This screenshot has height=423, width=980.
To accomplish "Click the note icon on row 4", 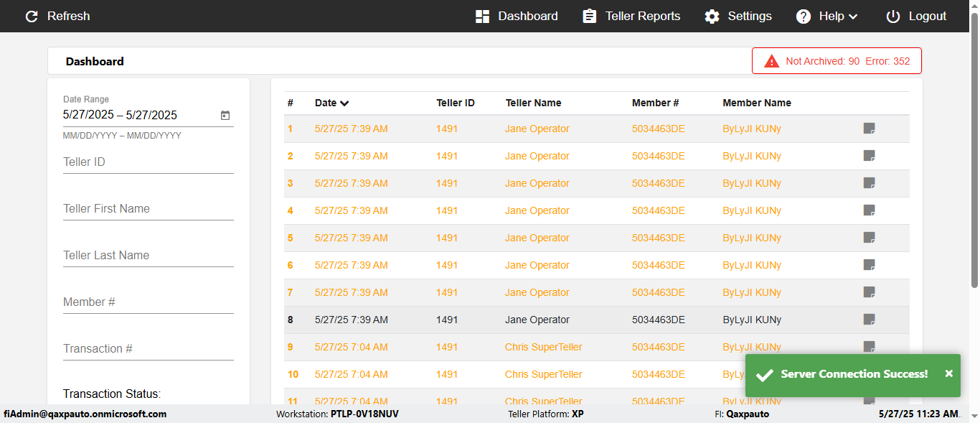I will coord(869,210).
